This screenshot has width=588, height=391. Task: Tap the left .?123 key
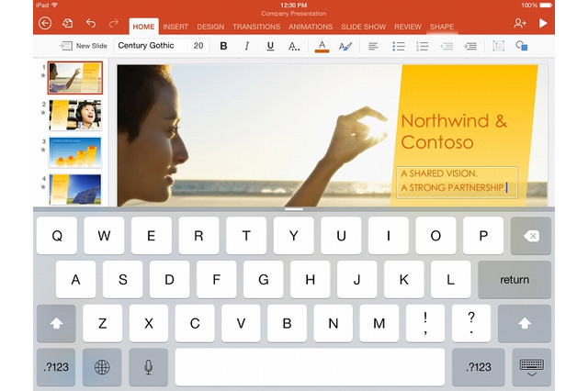pyautogui.click(x=56, y=367)
